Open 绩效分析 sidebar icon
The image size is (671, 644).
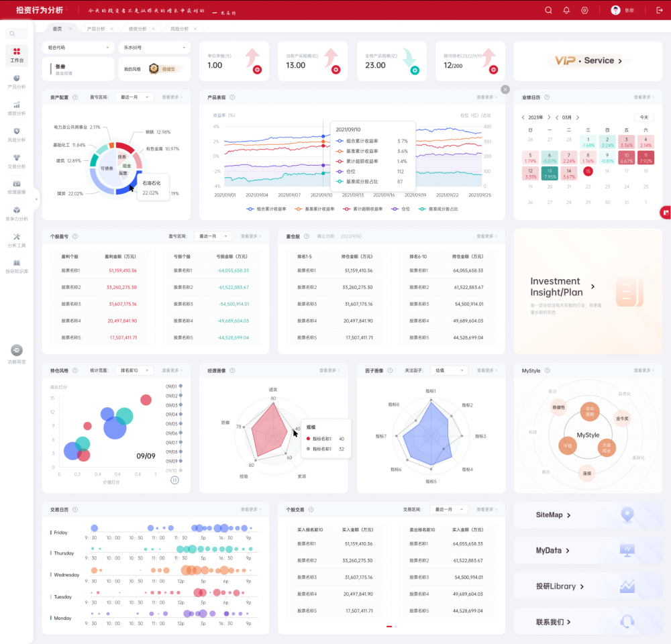point(17,108)
